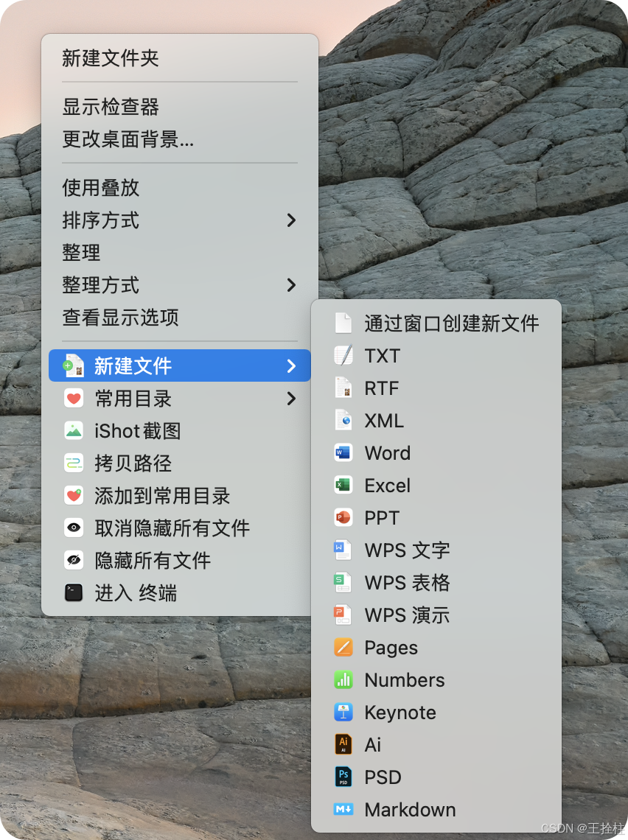Select the PSD label in submenu
628x840 pixels.
[x=383, y=777]
